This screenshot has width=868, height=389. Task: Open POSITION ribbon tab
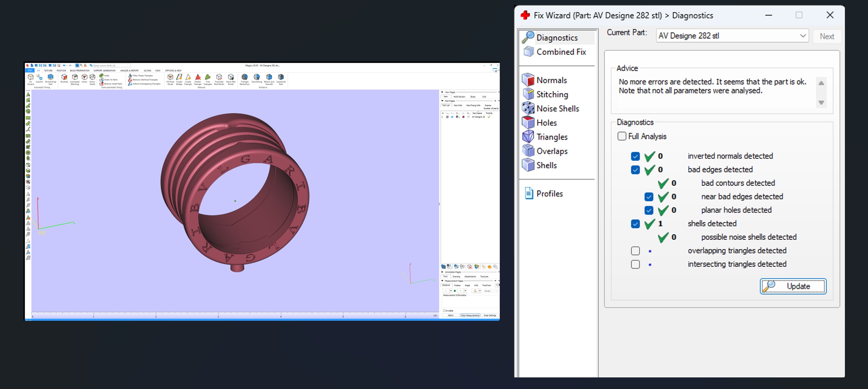61,71
